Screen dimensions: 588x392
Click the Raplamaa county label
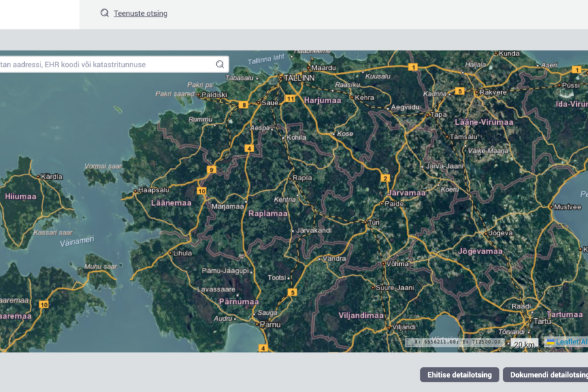[268, 214]
